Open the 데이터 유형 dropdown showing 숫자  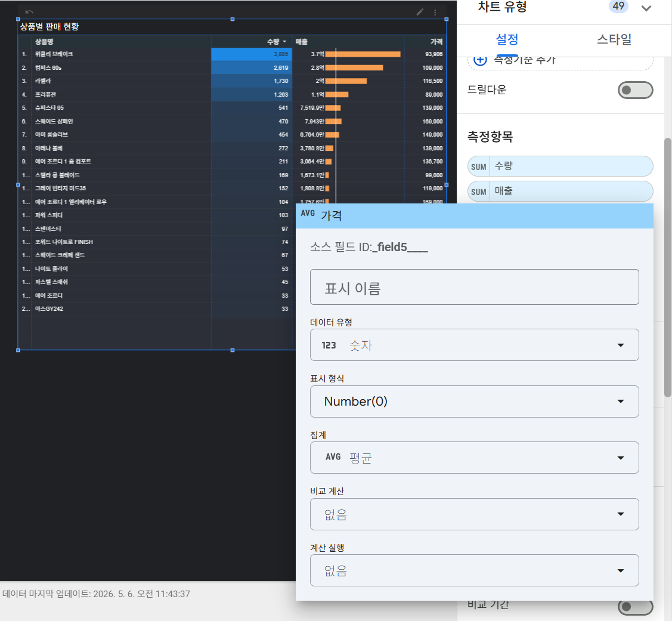(475, 345)
